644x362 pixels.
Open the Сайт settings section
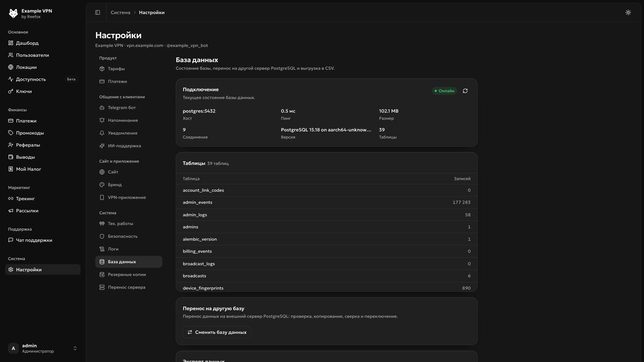click(x=129, y=172)
